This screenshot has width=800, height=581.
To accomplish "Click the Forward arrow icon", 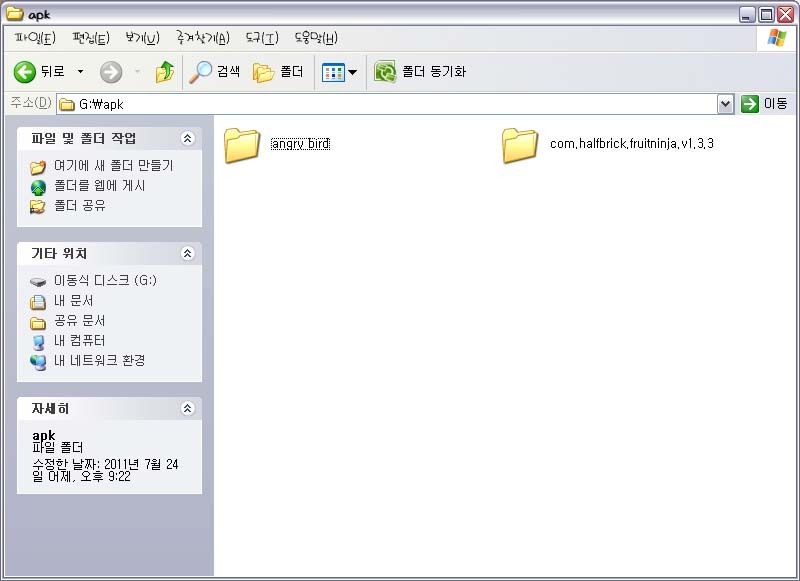I will point(111,72).
